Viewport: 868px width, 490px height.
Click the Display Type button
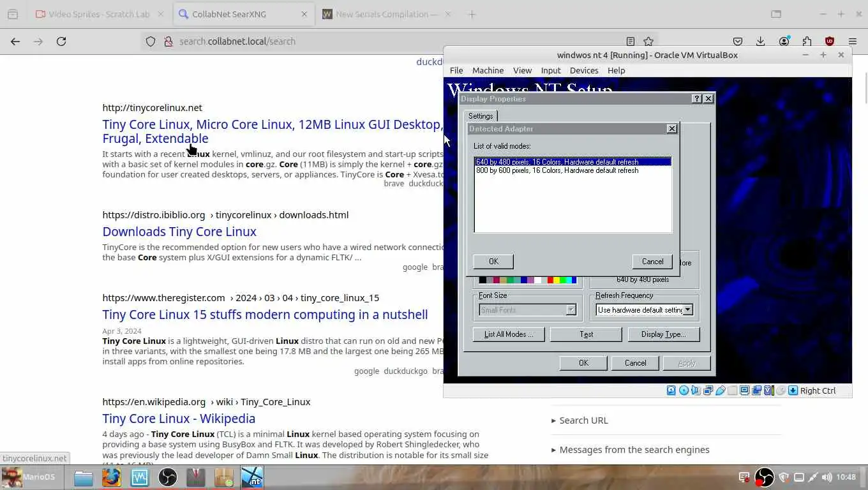(664, 334)
